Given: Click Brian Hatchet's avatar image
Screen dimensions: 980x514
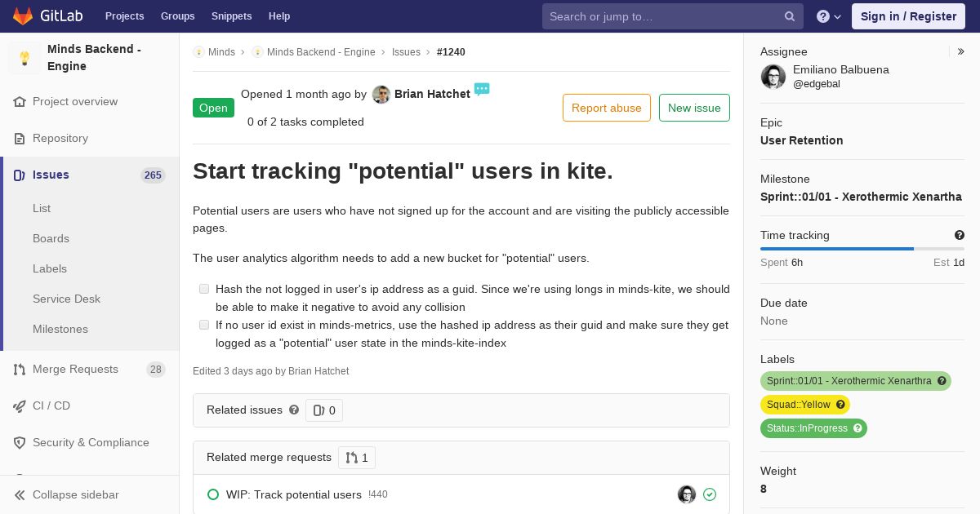Looking at the screenshot, I should [381, 95].
